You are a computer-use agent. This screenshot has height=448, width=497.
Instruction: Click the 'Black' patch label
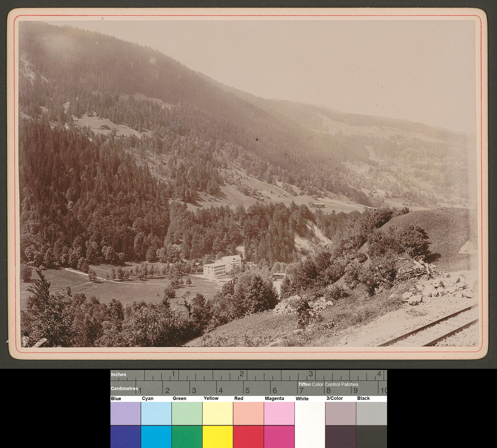(363, 398)
